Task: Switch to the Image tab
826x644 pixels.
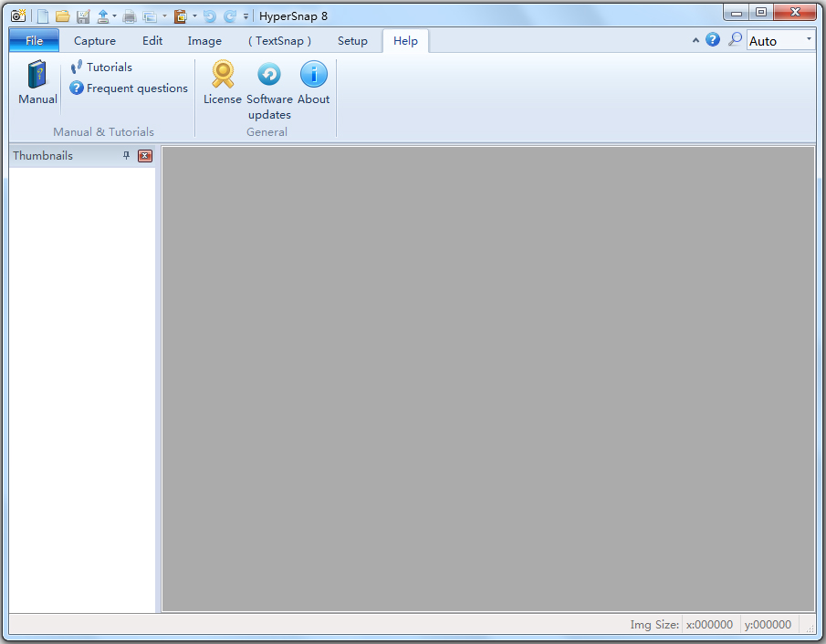Action: (204, 40)
